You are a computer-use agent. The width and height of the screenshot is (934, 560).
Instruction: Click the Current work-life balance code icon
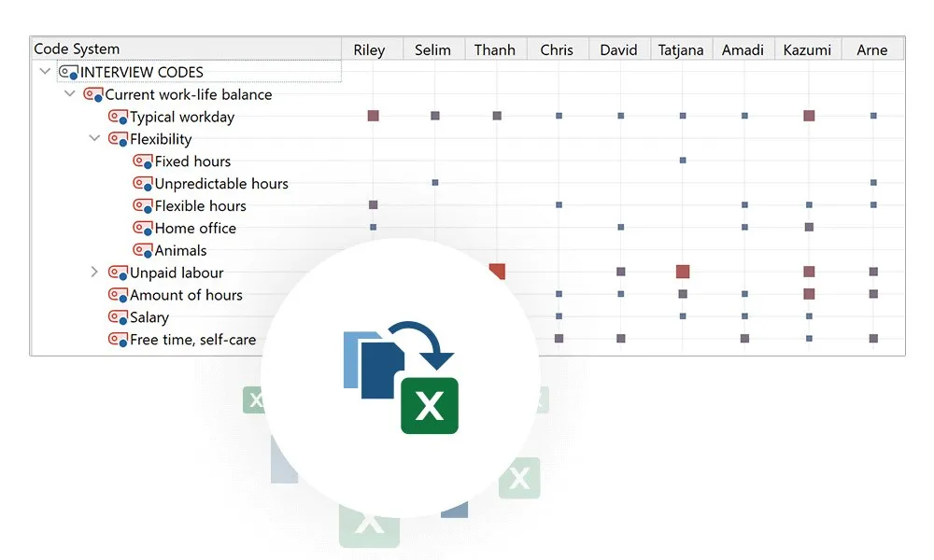pyautogui.click(x=92, y=94)
